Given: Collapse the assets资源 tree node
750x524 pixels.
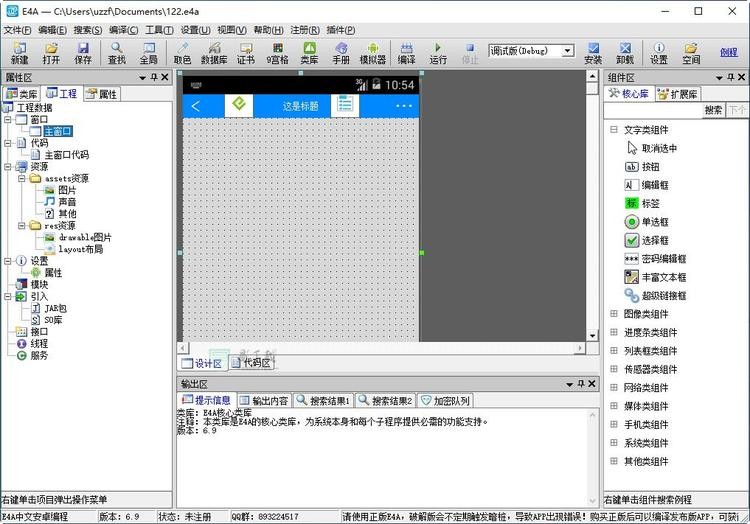Looking at the screenshot, I should pos(22,178).
